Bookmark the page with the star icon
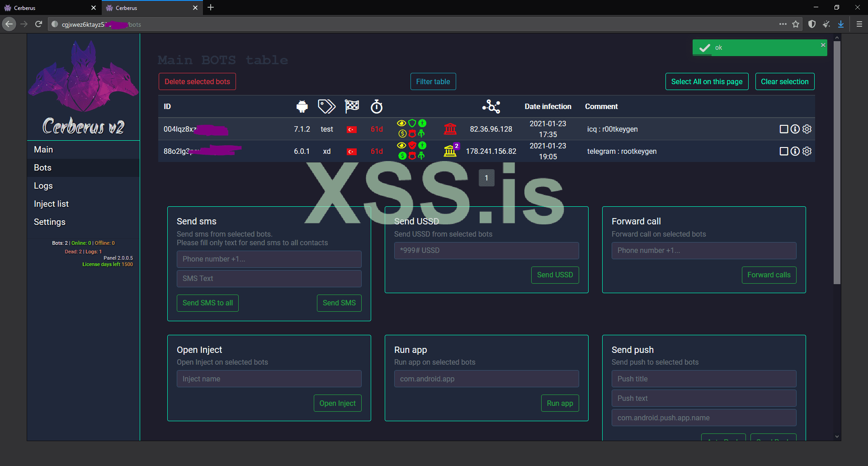This screenshot has width=868, height=466. [796, 24]
